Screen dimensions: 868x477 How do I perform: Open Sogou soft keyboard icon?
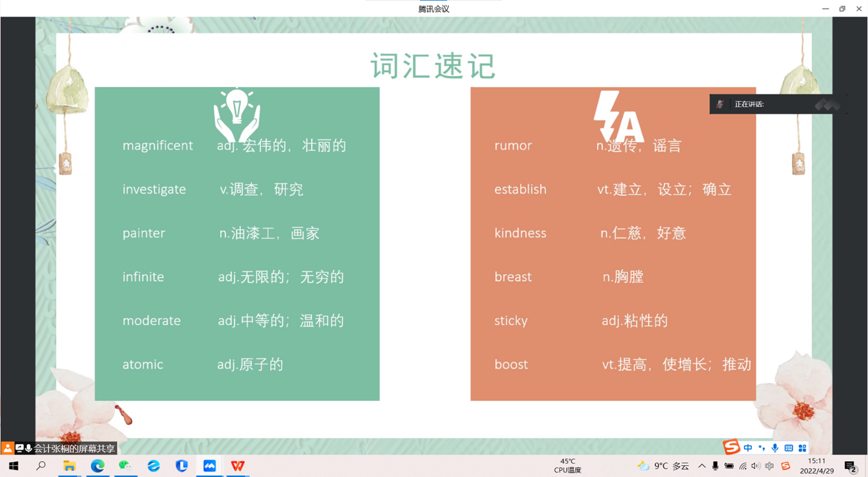tap(789, 448)
